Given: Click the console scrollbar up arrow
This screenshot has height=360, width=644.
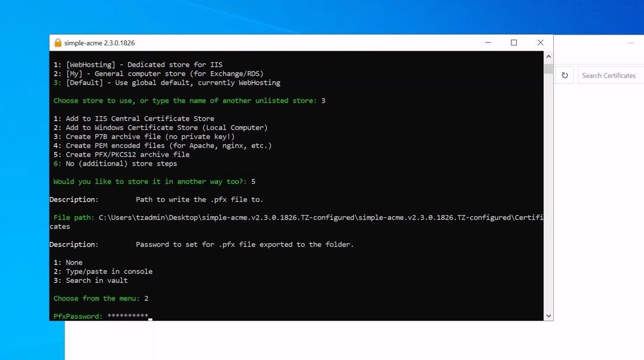Looking at the screenshot, I should click(x=549, y=56).
